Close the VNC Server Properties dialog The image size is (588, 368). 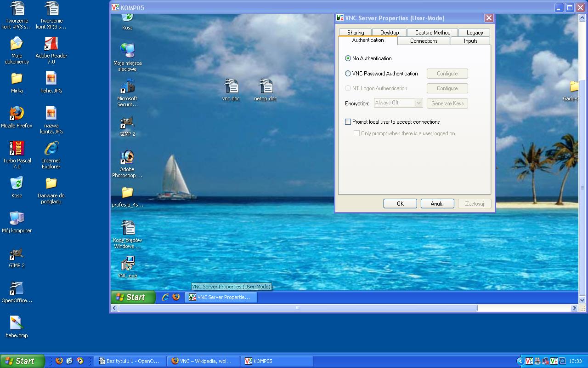coord(489,18)
